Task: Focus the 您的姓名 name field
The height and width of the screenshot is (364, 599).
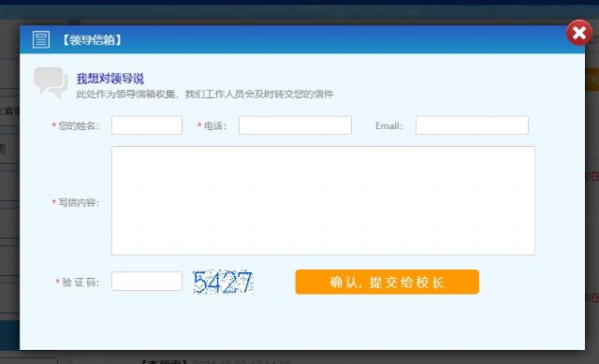Action: (147, 125)
